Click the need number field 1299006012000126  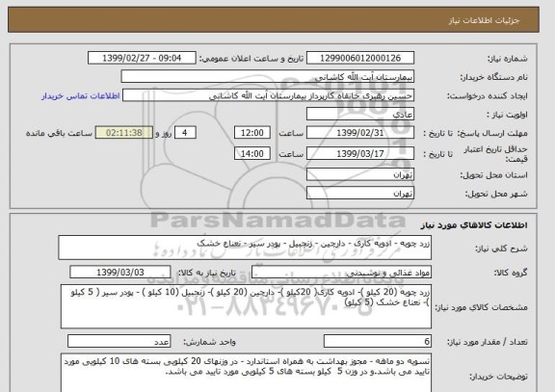[360, 58]
